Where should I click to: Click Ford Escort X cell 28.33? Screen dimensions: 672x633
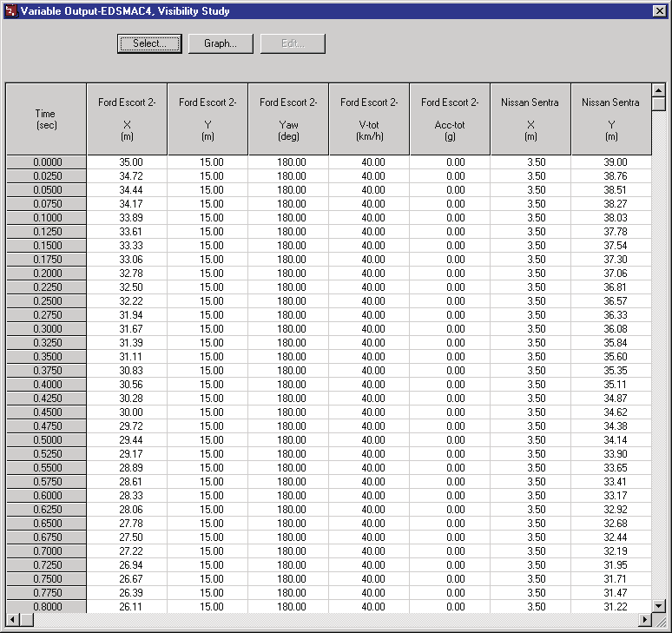[127, 496]
